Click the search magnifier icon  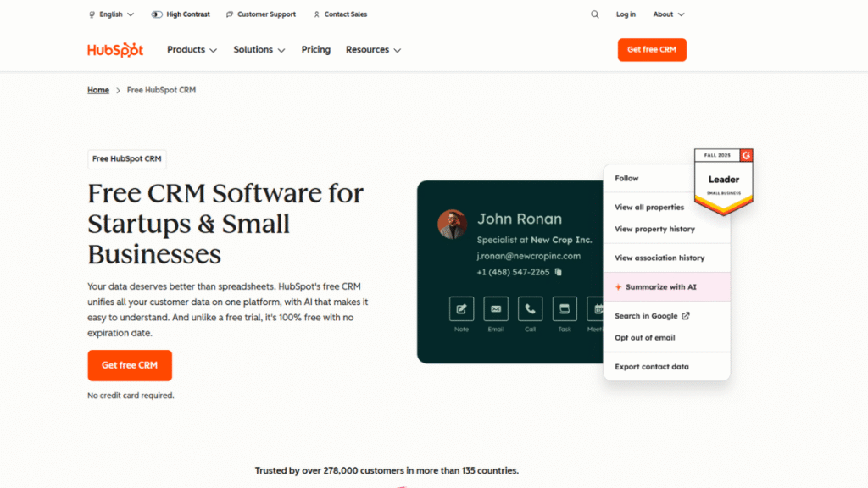click(x=594, y=14)
